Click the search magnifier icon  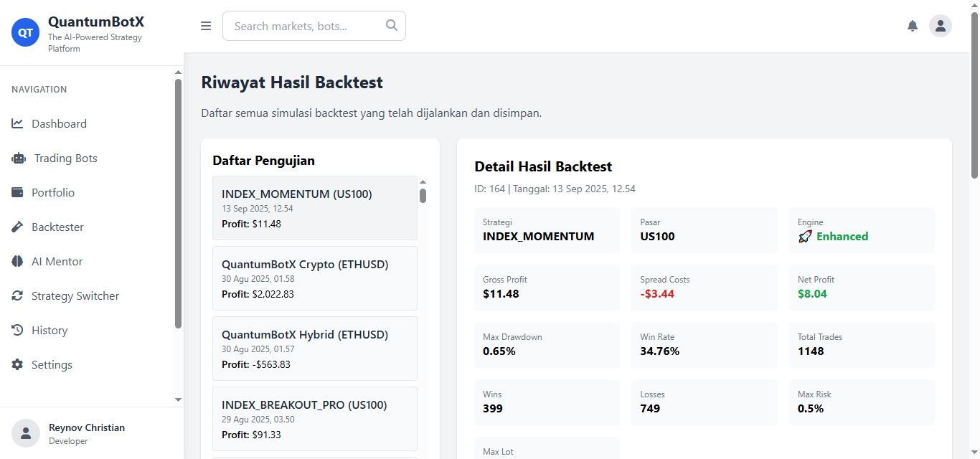click(392, 25)
